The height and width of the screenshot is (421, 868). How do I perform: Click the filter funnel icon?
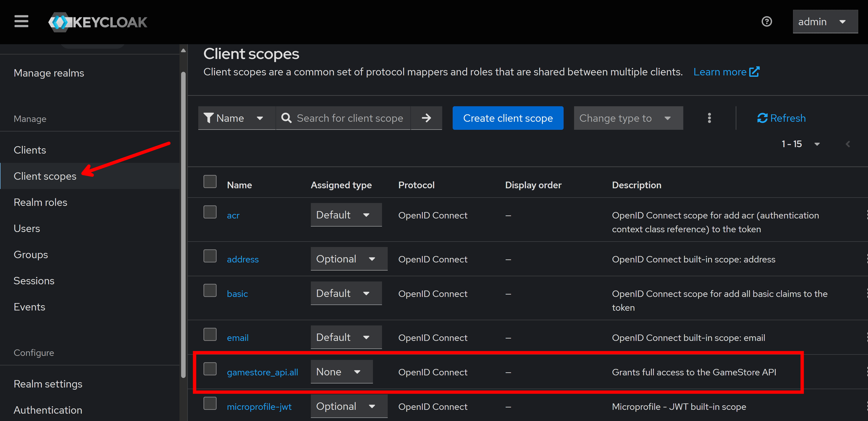pyautogui.click(x=209, y=118)
